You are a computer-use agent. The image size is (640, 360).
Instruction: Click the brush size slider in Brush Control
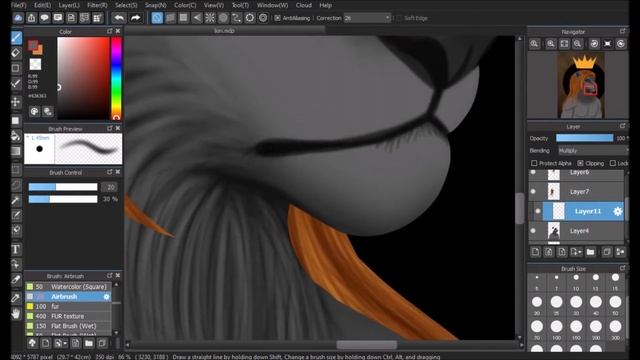point(63,187)
